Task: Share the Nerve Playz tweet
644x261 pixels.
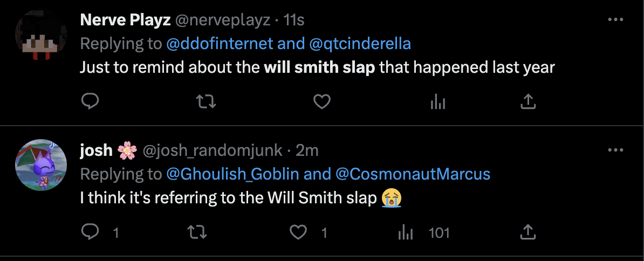Action: point(528,101)
